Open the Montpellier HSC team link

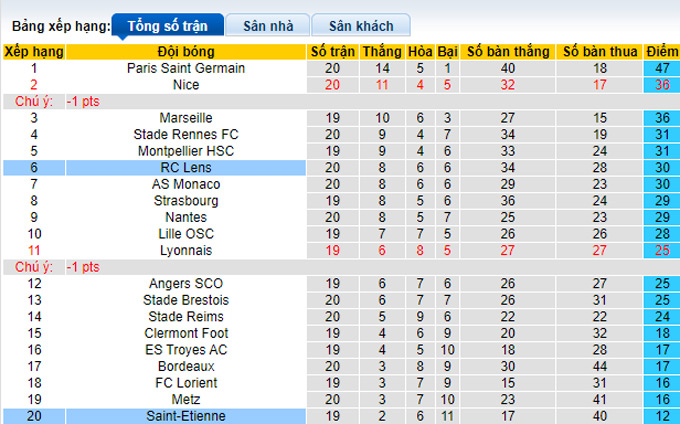click(x=186, y=151)
